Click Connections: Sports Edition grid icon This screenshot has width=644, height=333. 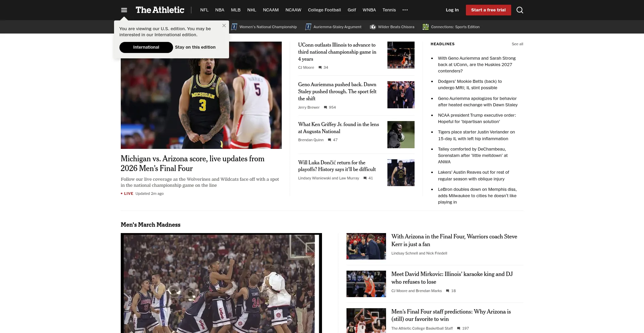pos(426,27)
